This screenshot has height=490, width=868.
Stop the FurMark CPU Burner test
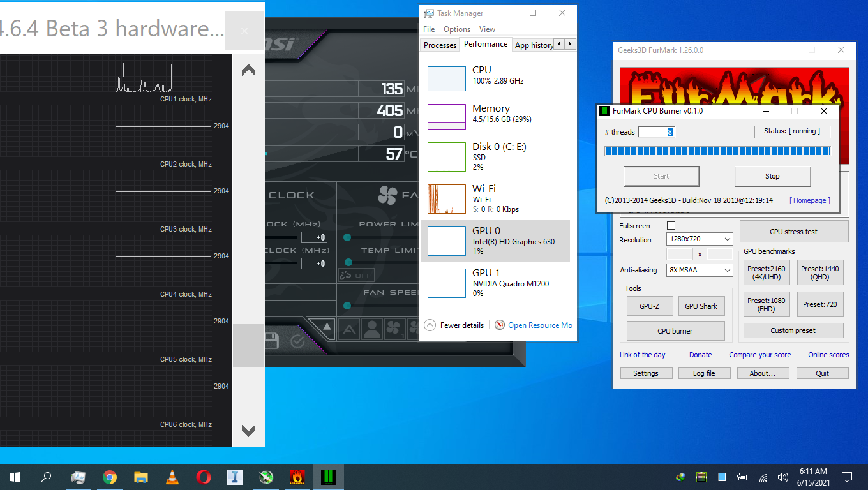click(x=772, y=176)
